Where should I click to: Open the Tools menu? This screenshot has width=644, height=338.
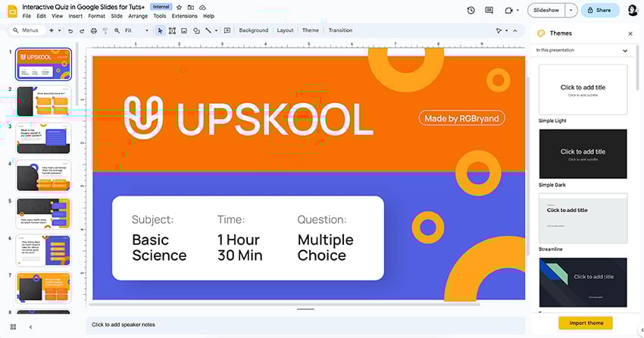click(160, 16)
